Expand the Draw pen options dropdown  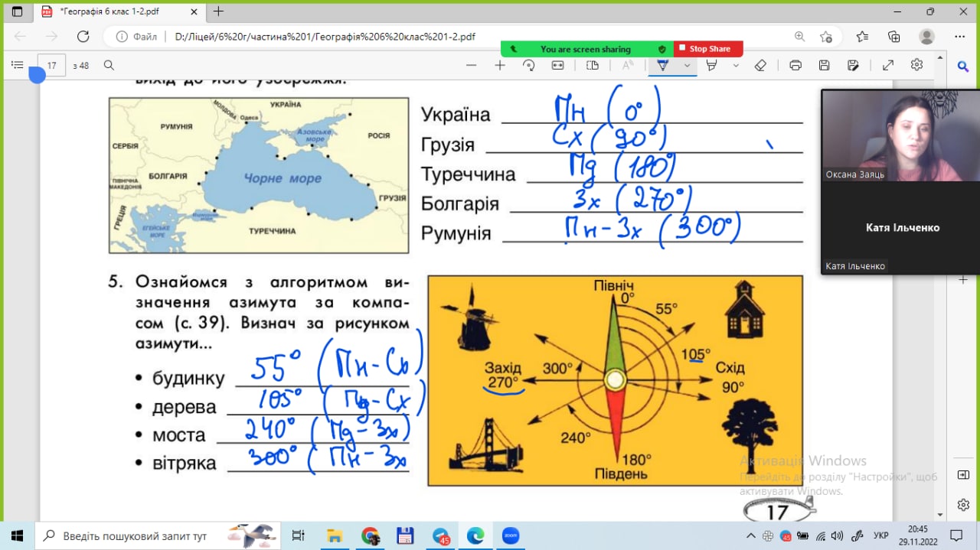pyautogui.click(x=687, y=66)
